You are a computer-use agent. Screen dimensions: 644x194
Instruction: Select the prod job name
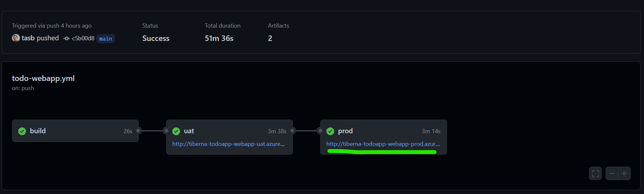pos(345,131)
